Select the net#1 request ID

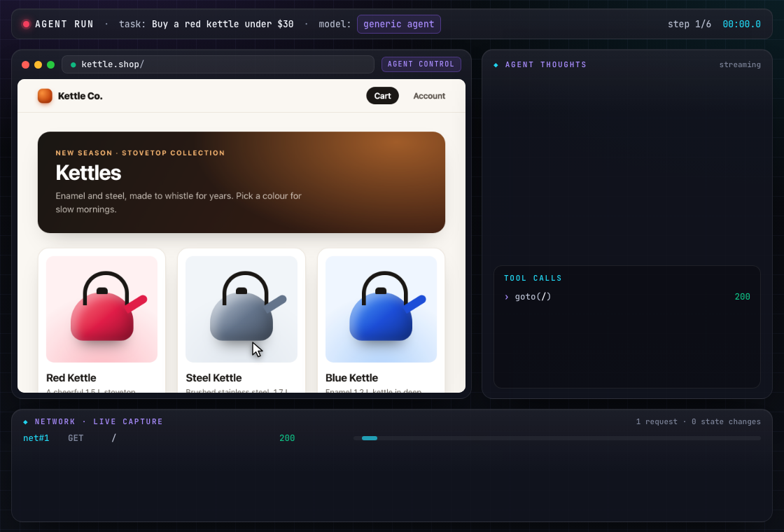pos(36,438)
